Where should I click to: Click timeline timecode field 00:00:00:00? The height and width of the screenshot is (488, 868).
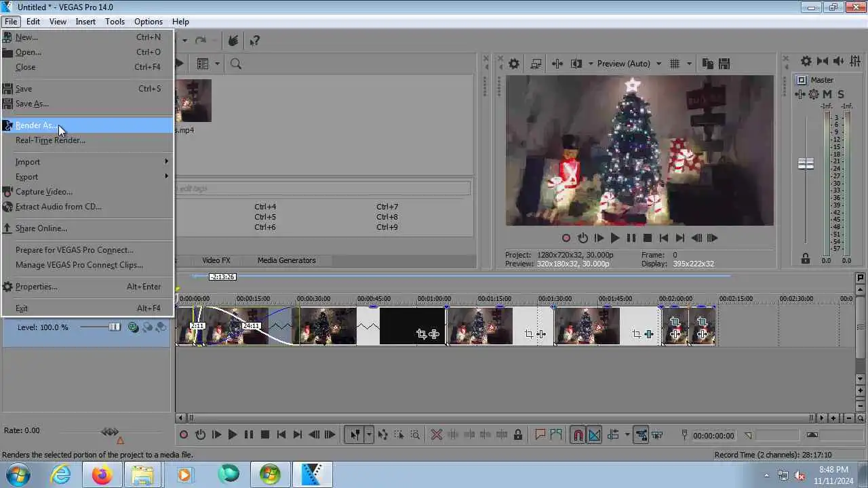click(713, 436)
